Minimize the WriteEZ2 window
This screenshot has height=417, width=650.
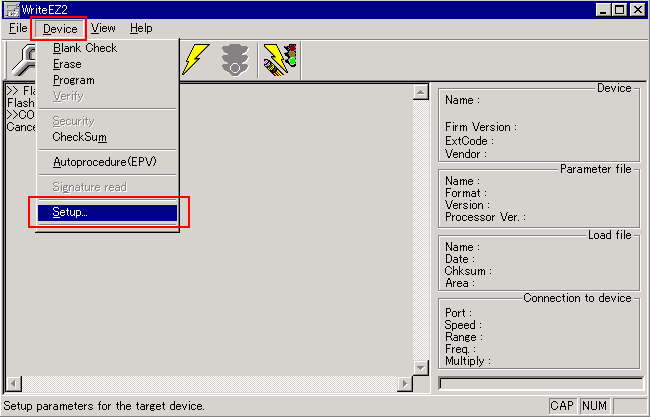pos(603,10)
